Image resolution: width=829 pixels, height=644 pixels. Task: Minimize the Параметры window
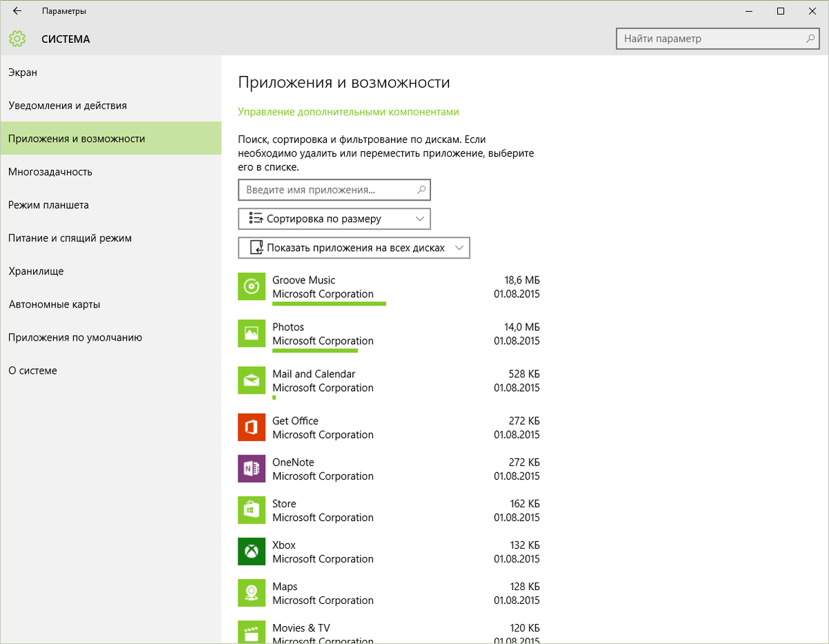(749, 11)
